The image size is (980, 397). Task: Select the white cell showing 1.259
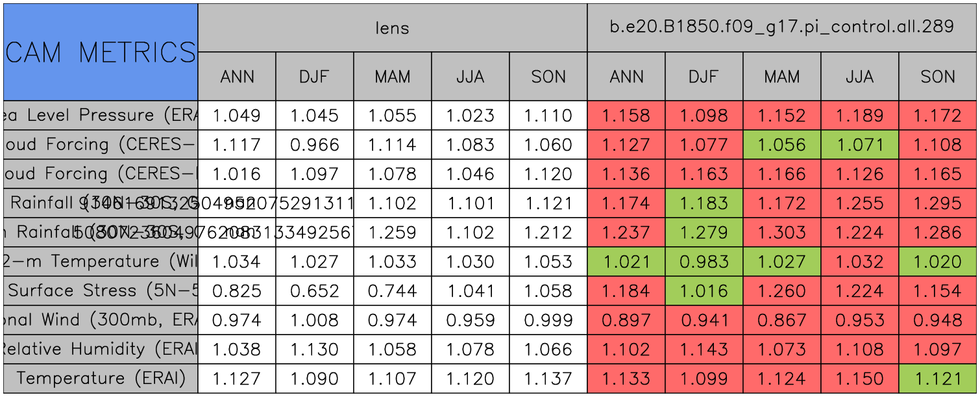(392, 233)
